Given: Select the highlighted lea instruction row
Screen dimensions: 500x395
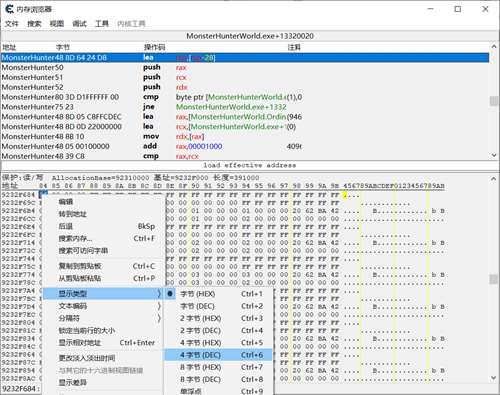Looking at the screenshot, I should pyautogui.click(x=245, y=58).
